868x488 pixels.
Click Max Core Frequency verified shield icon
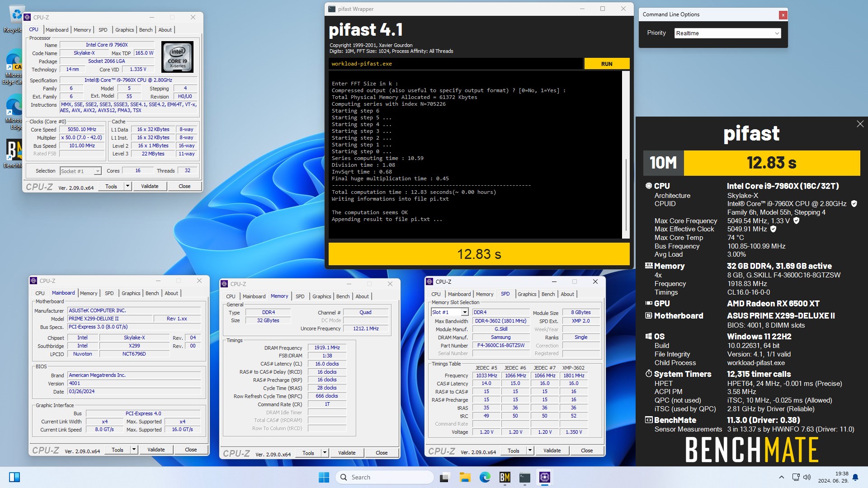click(x=796, y=221)
